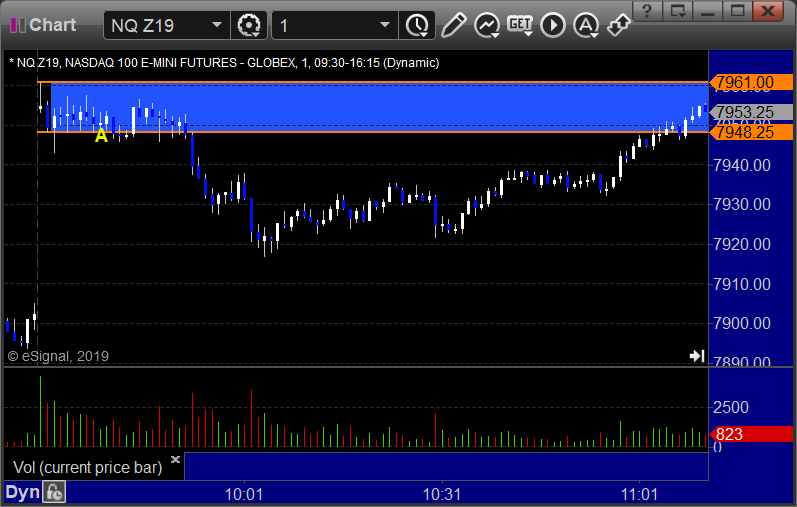Maximize the Chart window

tap(738, 10)
